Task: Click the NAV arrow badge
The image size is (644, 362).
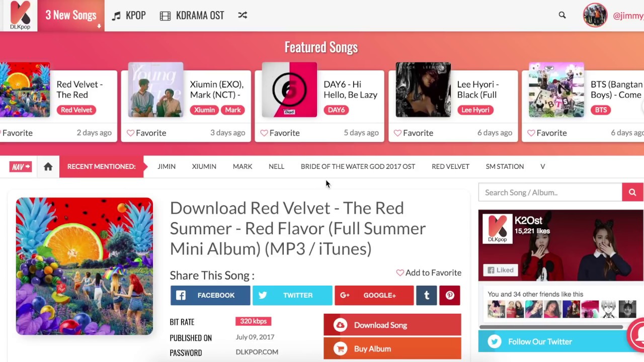Action: tap(20, 166)
